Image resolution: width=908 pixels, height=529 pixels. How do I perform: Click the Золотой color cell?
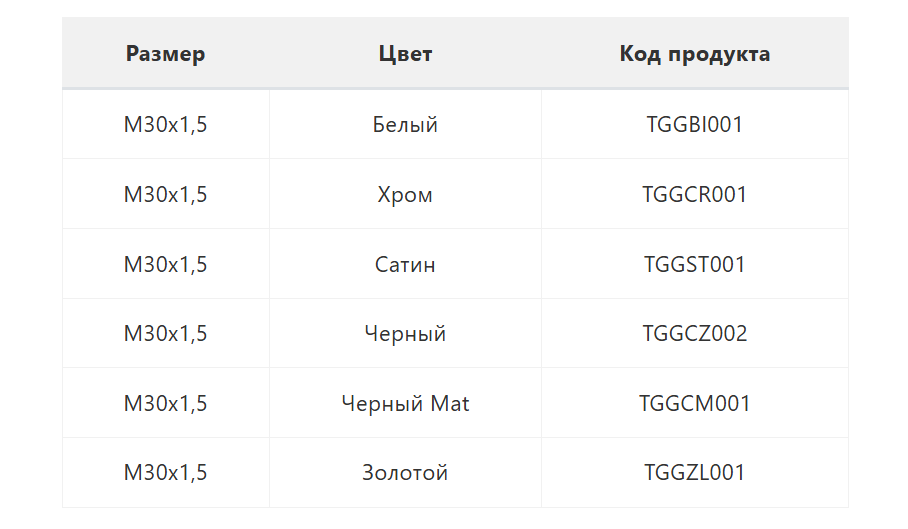tap(405, 473)
